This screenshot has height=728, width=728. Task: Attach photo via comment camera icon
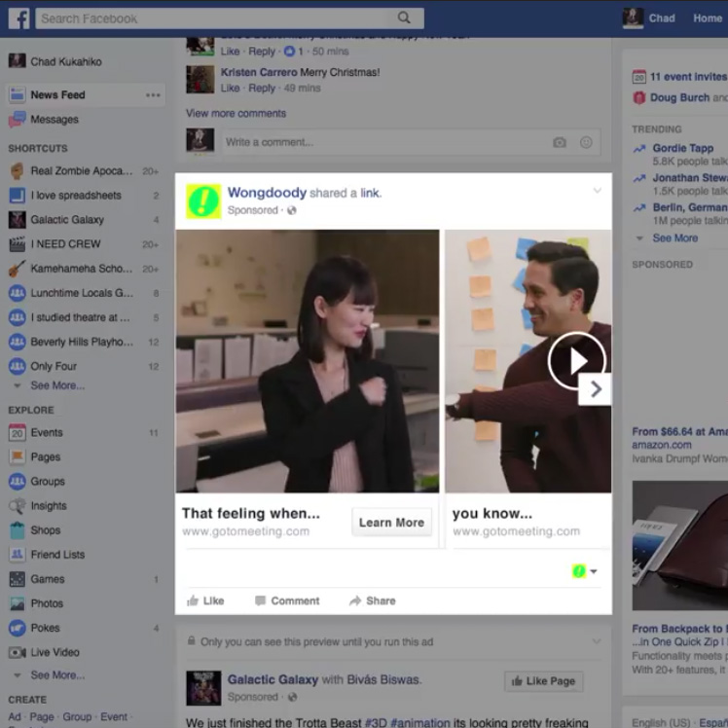560,142
